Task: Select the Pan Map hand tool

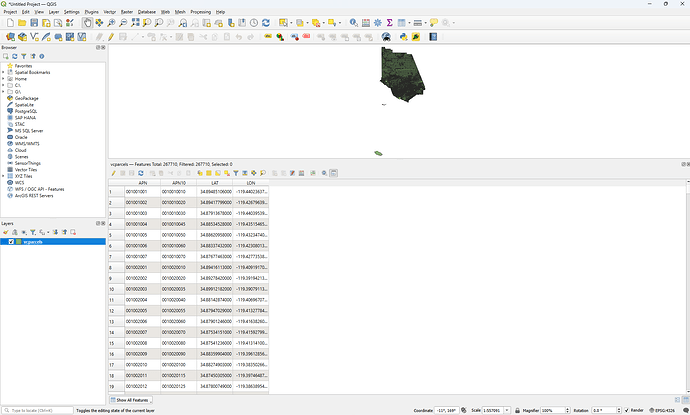Action: click(x=88, y=23)
